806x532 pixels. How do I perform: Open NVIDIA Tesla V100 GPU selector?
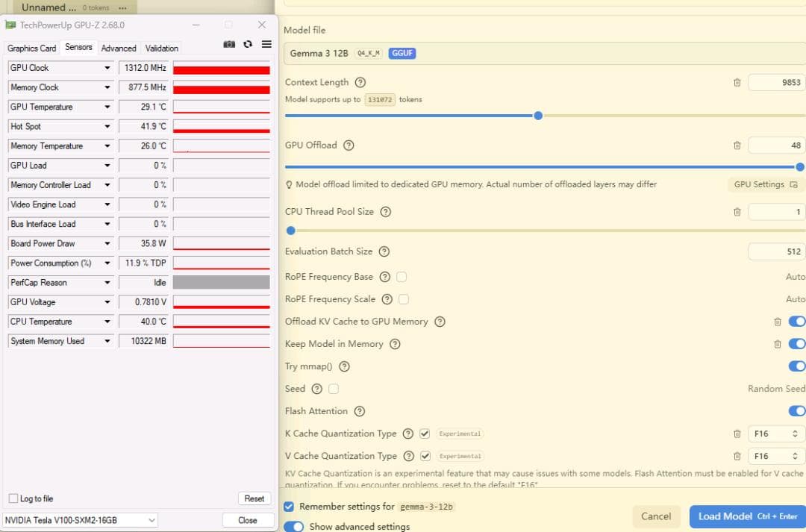[80, 520]
